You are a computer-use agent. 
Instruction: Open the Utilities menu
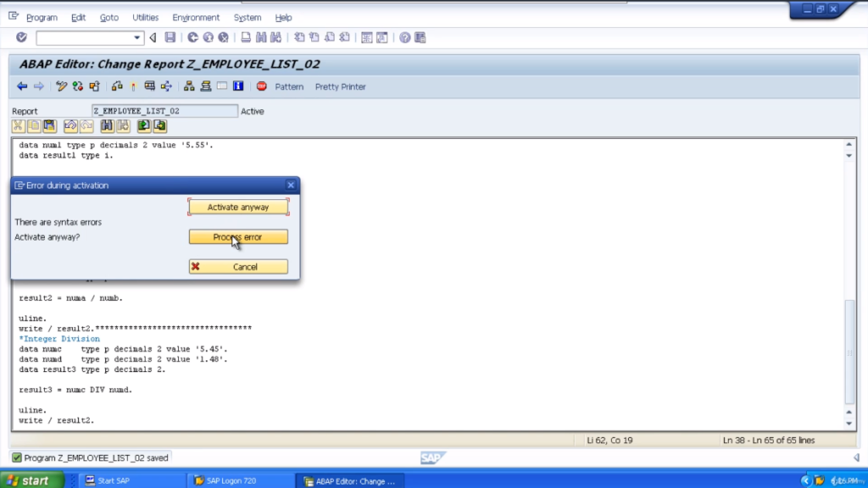click(x=145, y=18)
